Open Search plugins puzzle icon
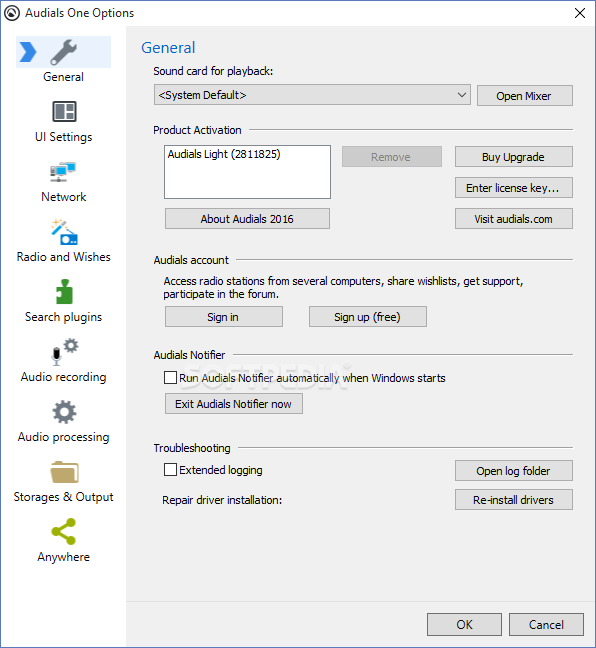 click(64, 292)
